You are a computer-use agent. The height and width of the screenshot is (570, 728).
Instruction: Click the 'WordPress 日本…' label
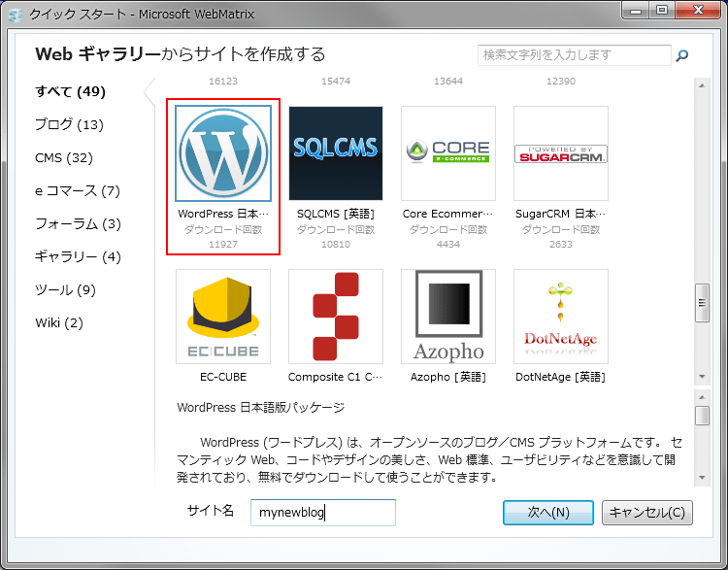pyautogui.click(x=223, y=214)
